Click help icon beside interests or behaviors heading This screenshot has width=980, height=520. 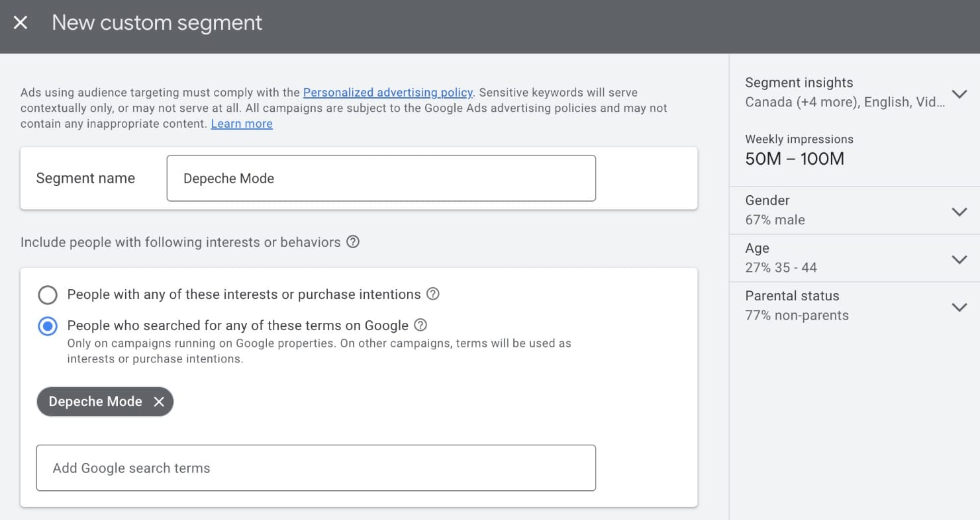[353, 242]
